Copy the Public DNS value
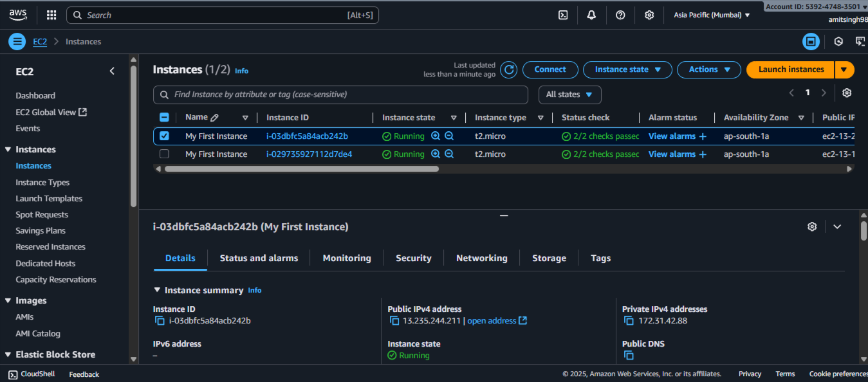 tap(629, 355)
